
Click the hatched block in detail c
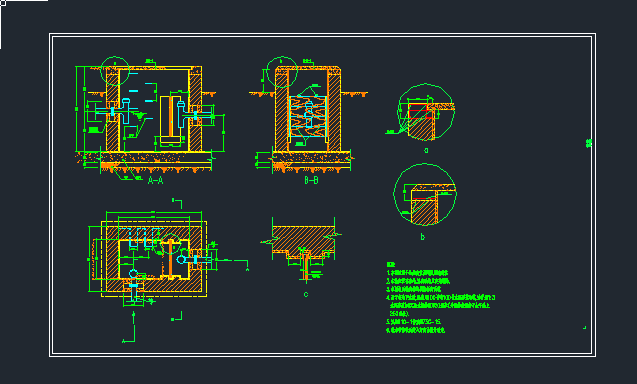tap(303, 240)
